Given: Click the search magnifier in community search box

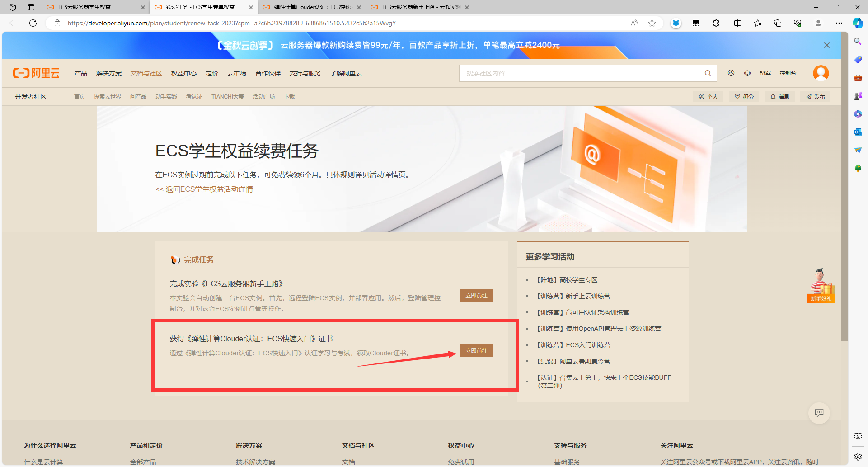Looking at the screenshot, I should click(708, 73).
